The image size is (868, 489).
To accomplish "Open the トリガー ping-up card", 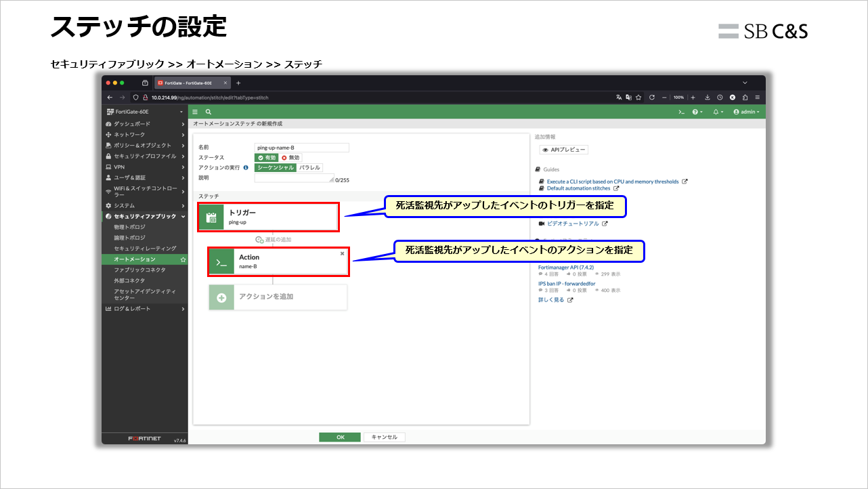I will pyautogui.click(x=268, y=217).
